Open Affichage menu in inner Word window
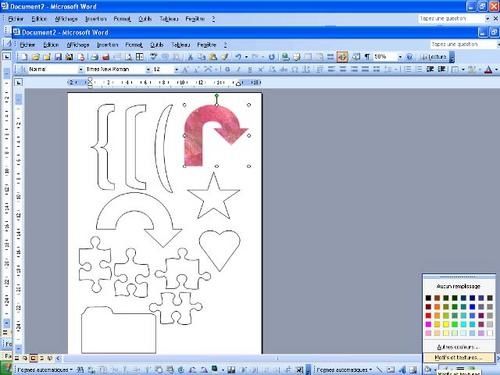The height and width of the screenshot is (375, 500). point(78,45)
